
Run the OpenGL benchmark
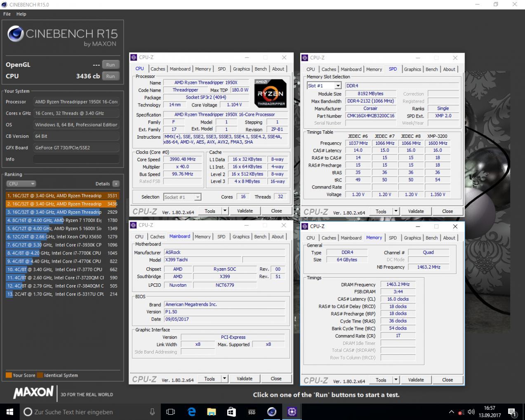(111, 65)
